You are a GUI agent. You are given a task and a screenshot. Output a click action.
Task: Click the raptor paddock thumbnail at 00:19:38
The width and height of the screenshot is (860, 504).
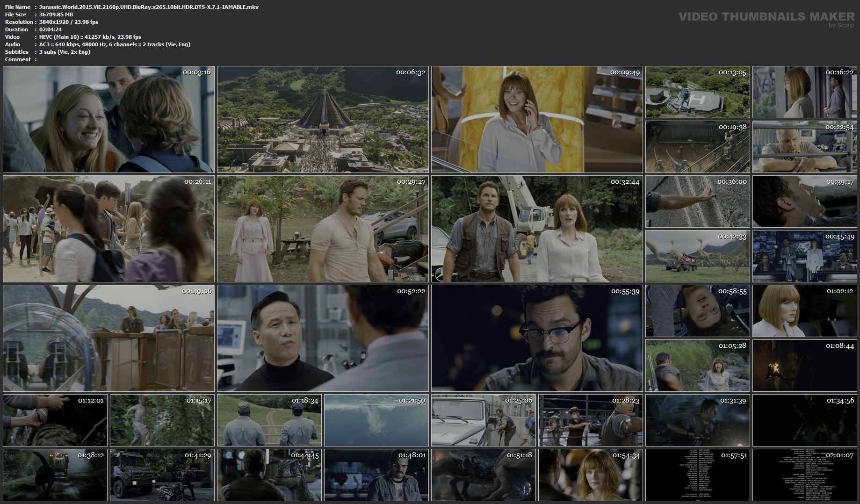click(698, 147)
